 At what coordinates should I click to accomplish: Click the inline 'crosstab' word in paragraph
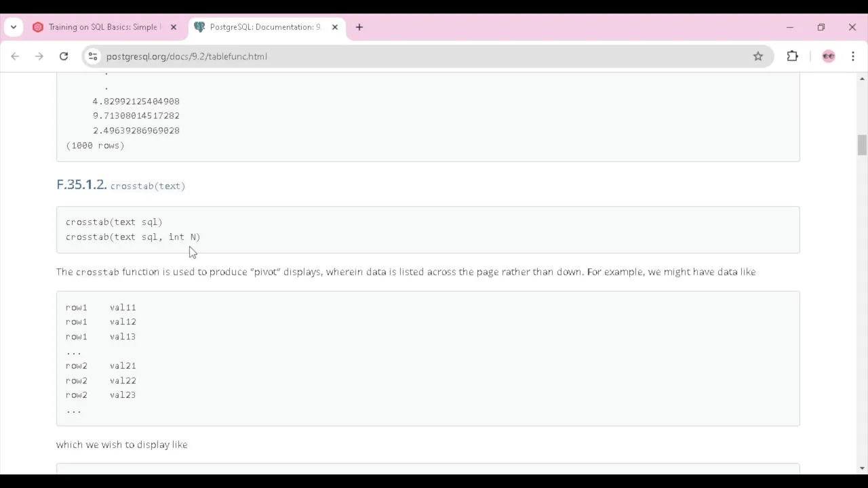[98, 272]
